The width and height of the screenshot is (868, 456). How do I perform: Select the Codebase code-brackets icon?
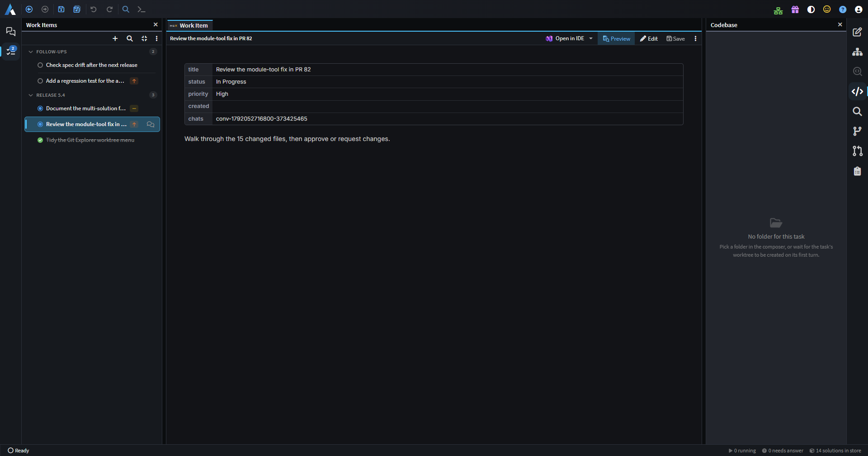(857, 91)
